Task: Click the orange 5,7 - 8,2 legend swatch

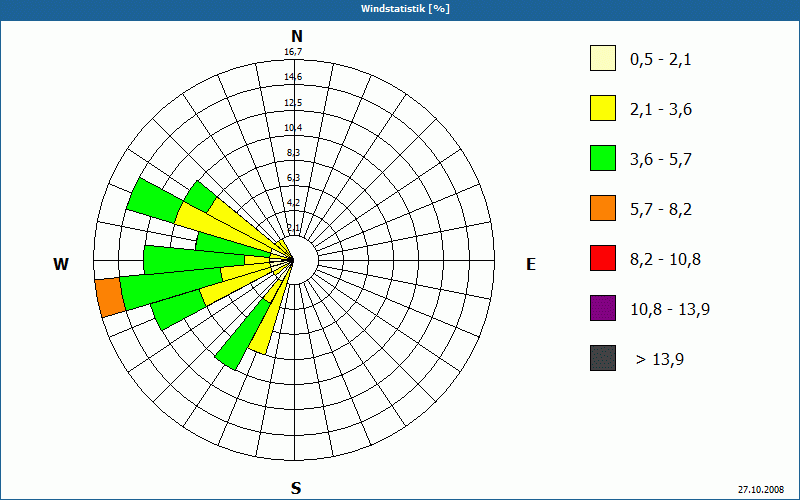Action: [603, 208]
